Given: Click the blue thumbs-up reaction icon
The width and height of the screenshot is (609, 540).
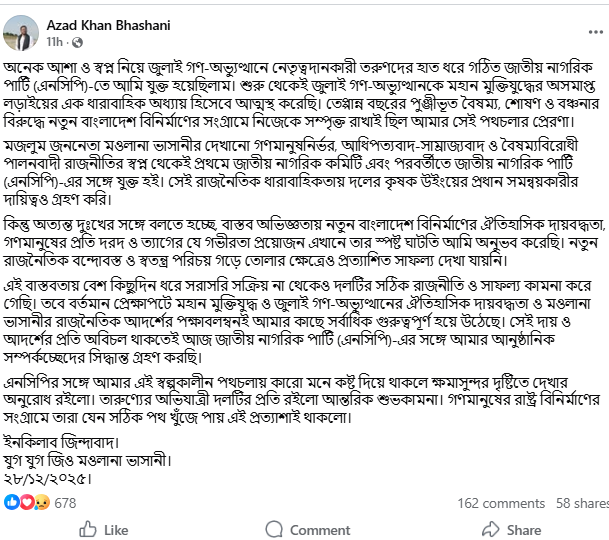Looking at the screenshot, I should click(x=12, y=503).
